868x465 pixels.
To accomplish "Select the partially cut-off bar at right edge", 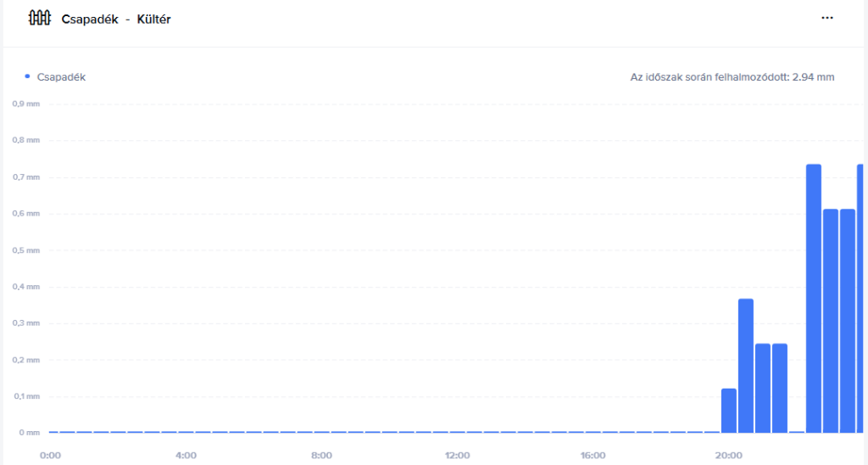I will click(860, 297).
